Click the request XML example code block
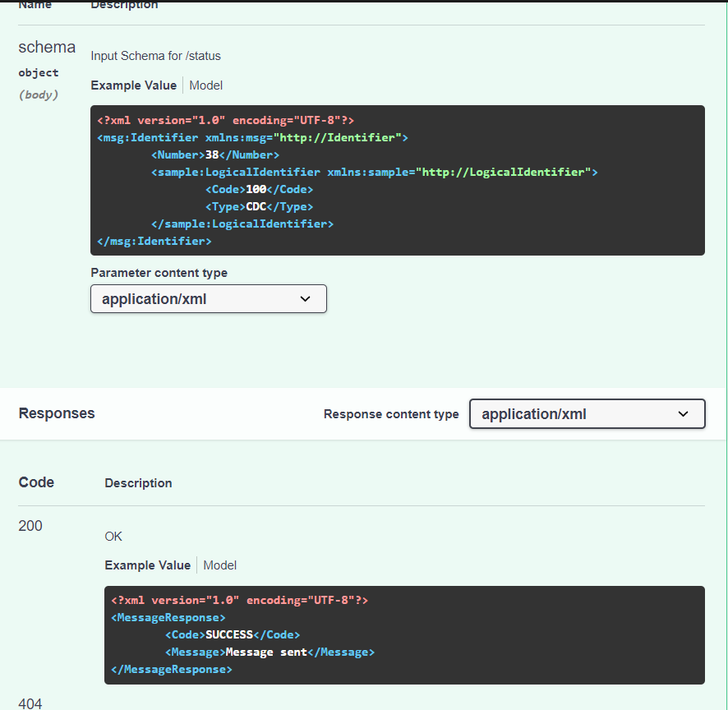The image size is (728, 710). pyautogui.click(x=398, y=180)
